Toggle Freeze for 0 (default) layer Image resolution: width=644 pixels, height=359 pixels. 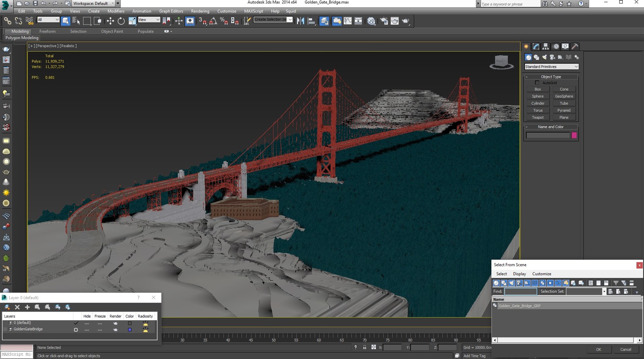click(x=100, y=323)
